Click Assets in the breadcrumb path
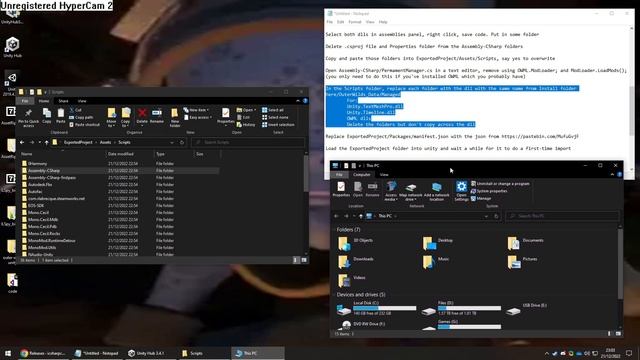Screen dimensions: 640x360 [x=105, y=142]
